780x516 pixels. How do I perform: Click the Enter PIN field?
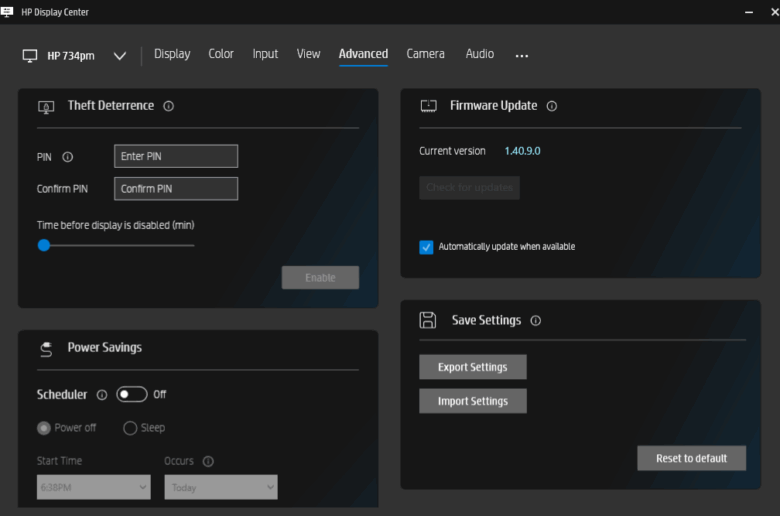[x=176, y=156]
